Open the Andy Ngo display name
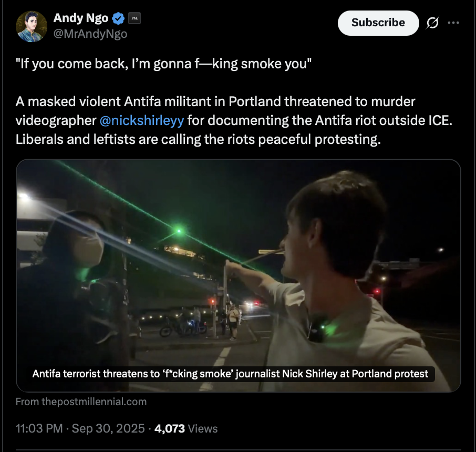 pyautogui.click(x=81, y=18)
